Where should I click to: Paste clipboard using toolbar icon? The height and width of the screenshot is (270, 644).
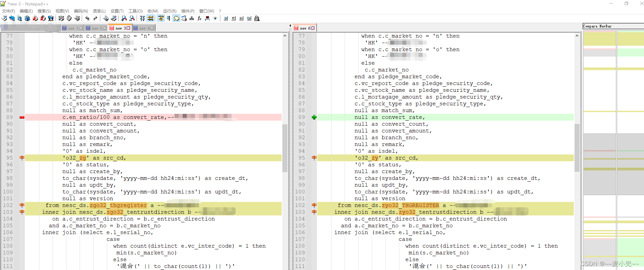coord(77,18)
